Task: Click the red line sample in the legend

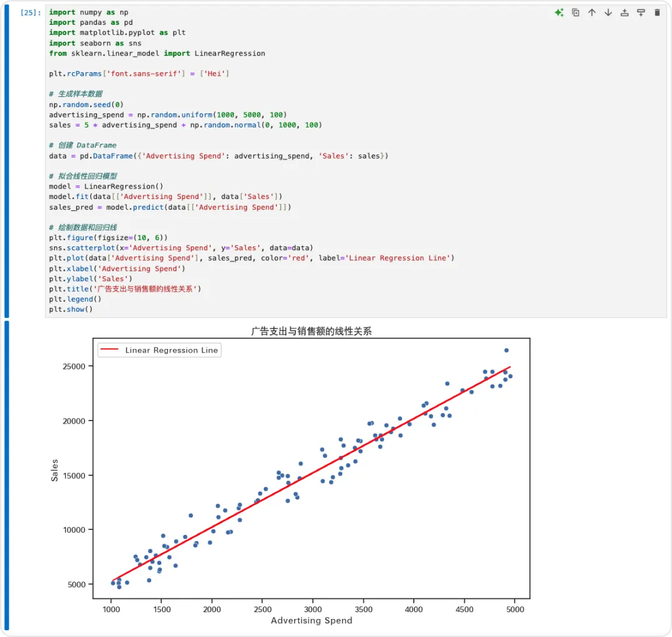Action: click(x=110, y=350)
